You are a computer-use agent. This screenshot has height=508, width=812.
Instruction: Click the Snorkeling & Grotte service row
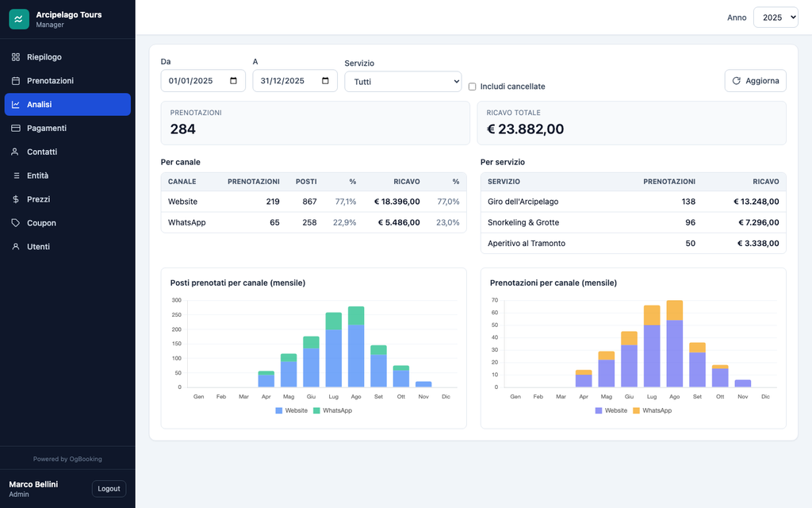pos(633,222)
